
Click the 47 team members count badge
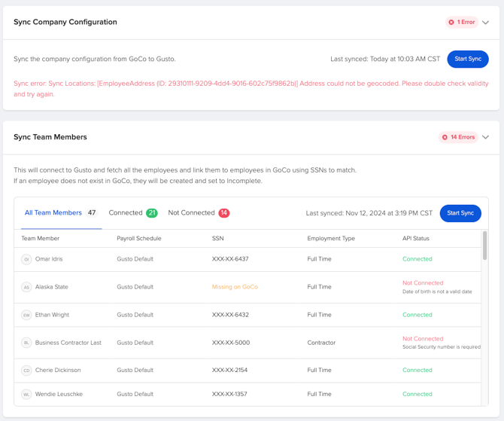92,212
